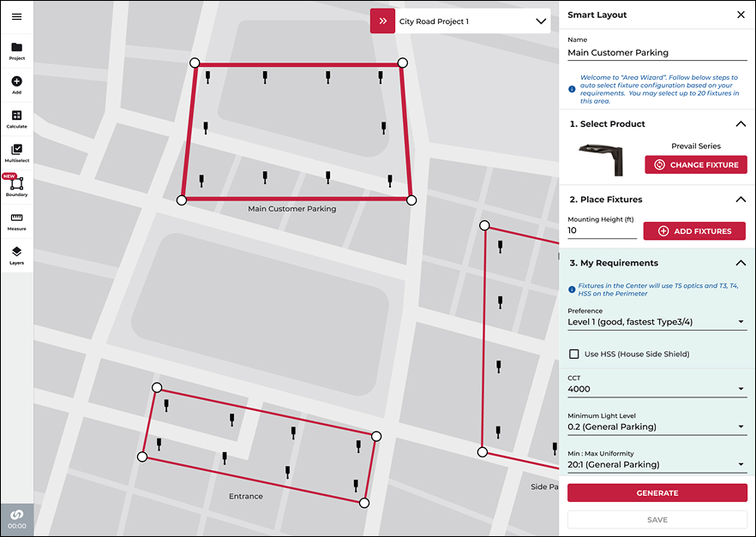Open the Calculate tool
Image resolution: width=756 pixels, height=537 pixels.
[x=17, y=119]
